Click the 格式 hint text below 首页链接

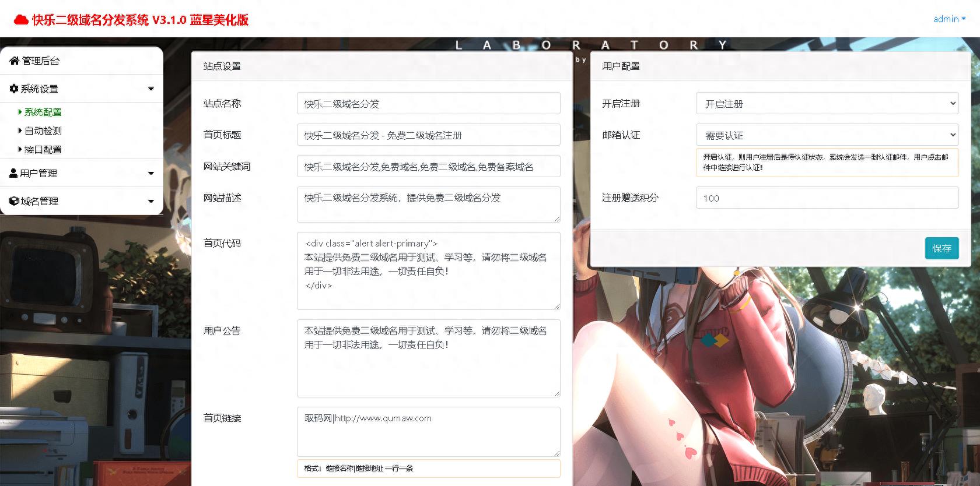(x=358, y=468)
